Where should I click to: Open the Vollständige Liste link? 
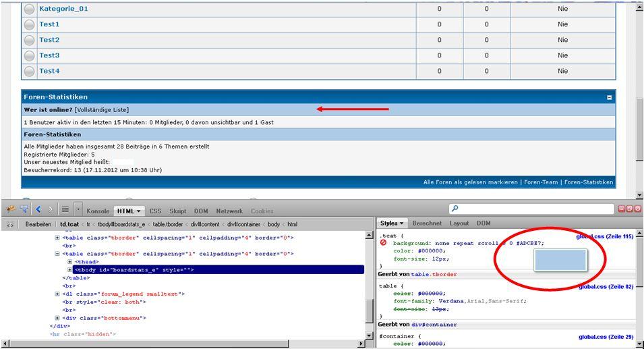pos(101,110)
